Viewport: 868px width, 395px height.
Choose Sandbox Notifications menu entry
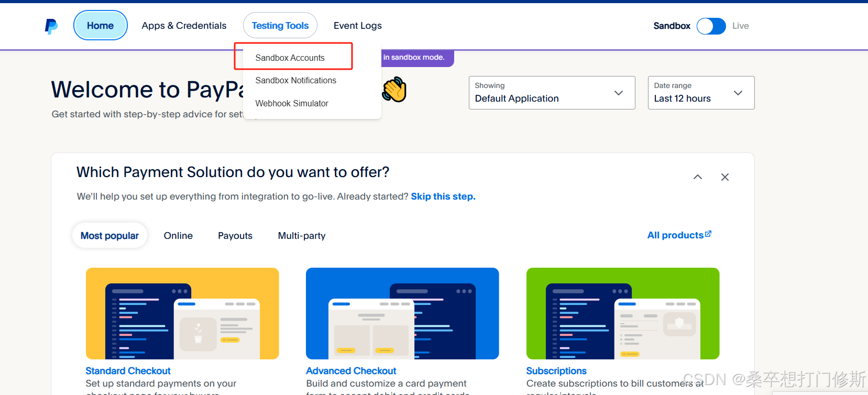coord(296,80)
